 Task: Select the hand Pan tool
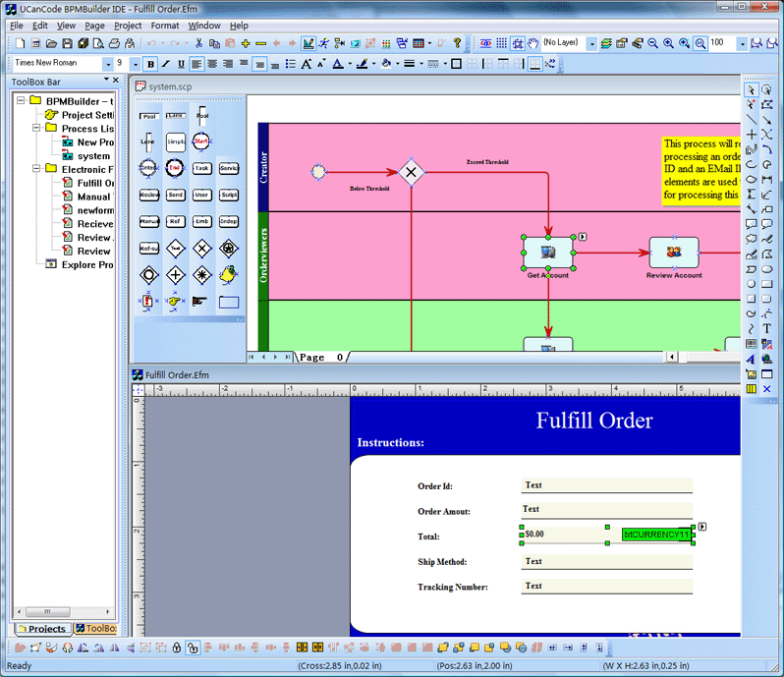532,44
